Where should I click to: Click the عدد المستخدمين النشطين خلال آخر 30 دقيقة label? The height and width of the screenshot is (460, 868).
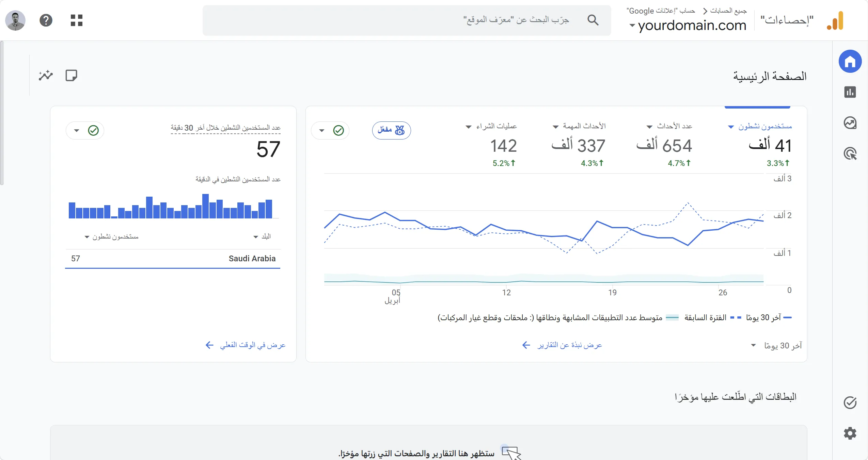tap(225, 128)
